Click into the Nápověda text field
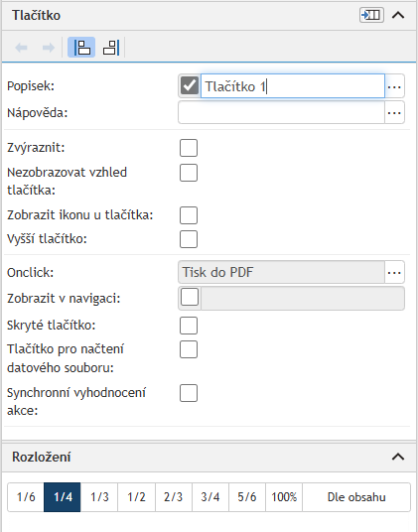Viewport: 418px width, 532px height. [282, 112]
